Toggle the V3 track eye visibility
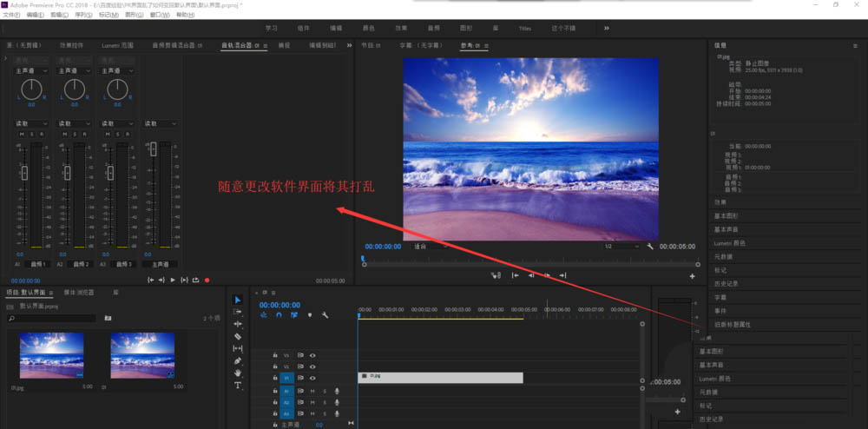The height and width of the screenshot is (429, 868). point(312,354)
